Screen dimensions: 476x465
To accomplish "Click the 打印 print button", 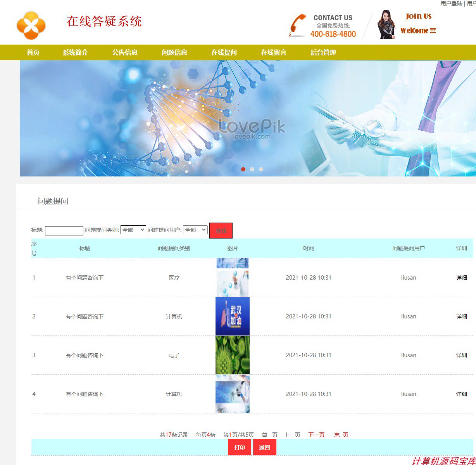I will [240, 447].
